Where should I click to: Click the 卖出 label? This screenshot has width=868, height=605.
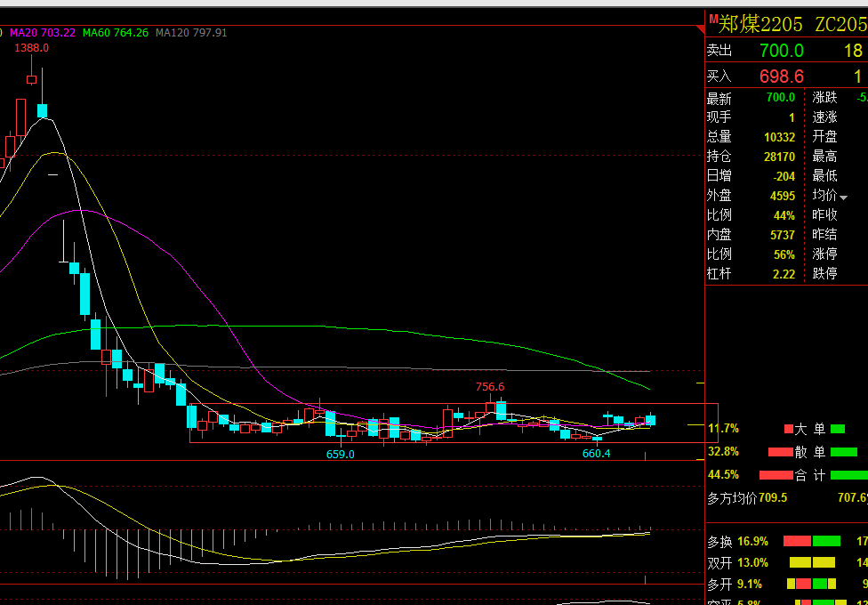(719, 51)
